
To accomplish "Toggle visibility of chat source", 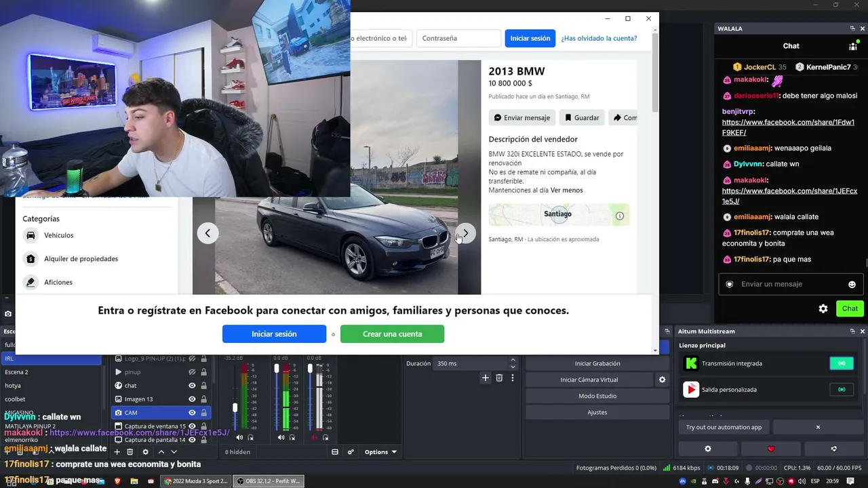I will 192,386.
